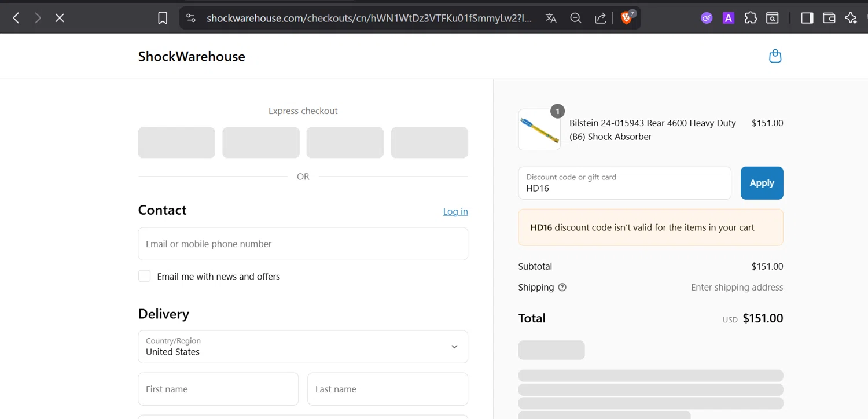Focus the Last name field
The height and width of the screenshot is (419, 868).
click(388, 389)
